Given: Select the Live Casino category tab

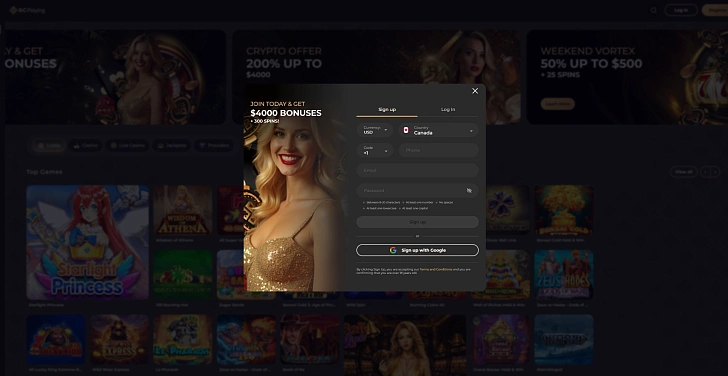Looking at the screenshot, I should click(x=128, y=145).
